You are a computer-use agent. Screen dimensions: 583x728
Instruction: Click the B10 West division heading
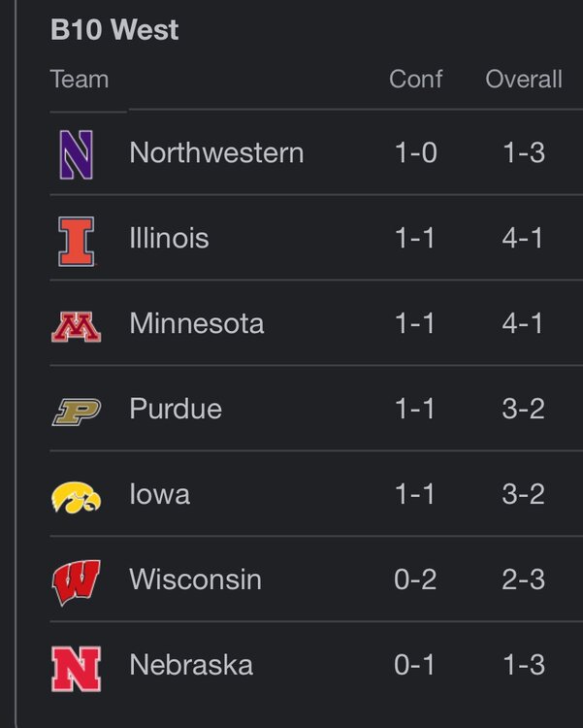point(114,30)
